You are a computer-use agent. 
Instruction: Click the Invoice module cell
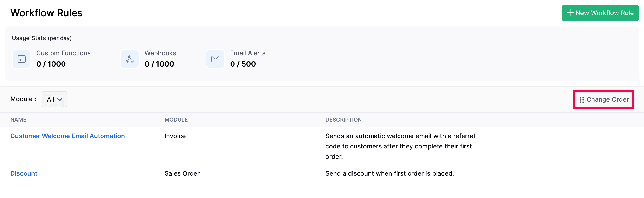click(175, 136)
